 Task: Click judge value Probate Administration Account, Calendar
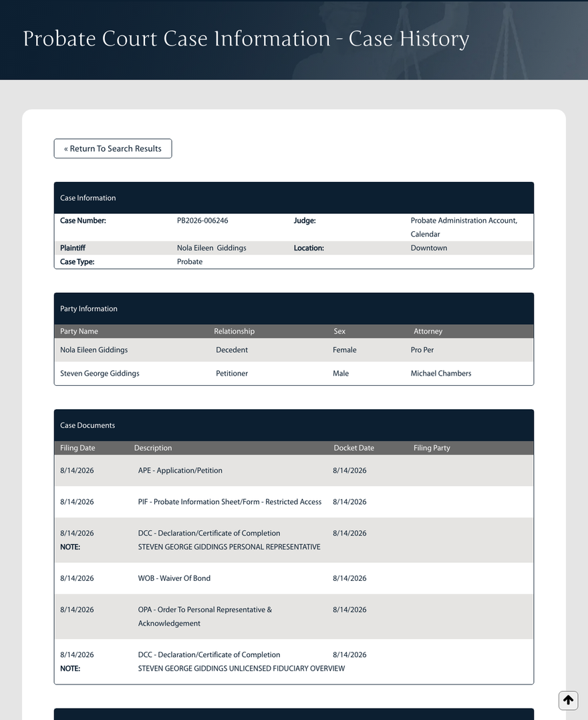pyautogui.click(x=464, y=227)
